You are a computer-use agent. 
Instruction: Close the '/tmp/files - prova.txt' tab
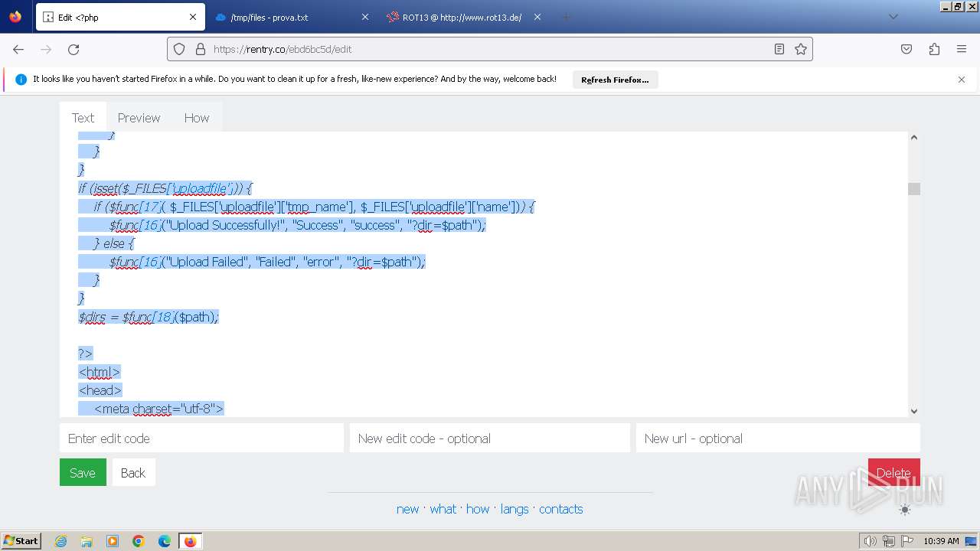click(x=365, y=17)
